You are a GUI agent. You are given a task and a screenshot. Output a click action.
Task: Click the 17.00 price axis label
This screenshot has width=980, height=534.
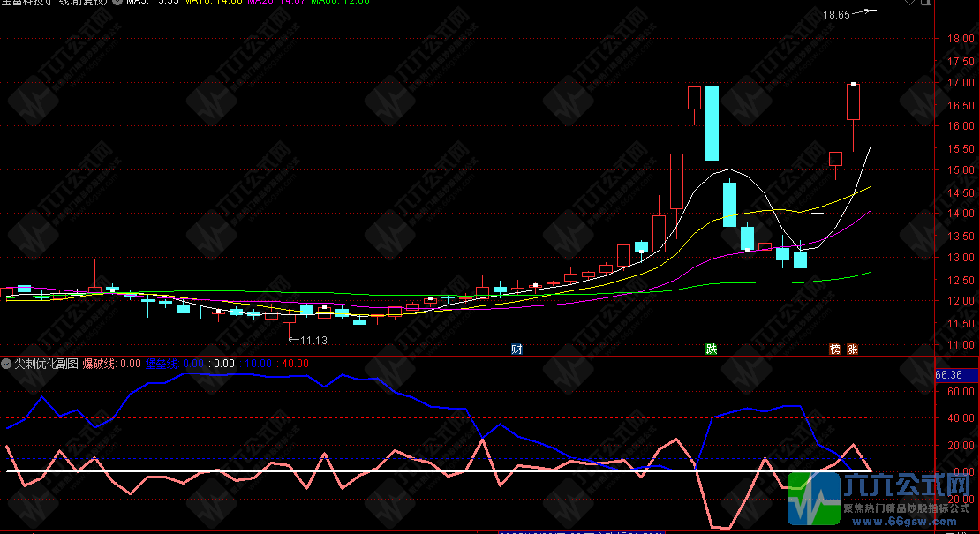click(961, 82)
